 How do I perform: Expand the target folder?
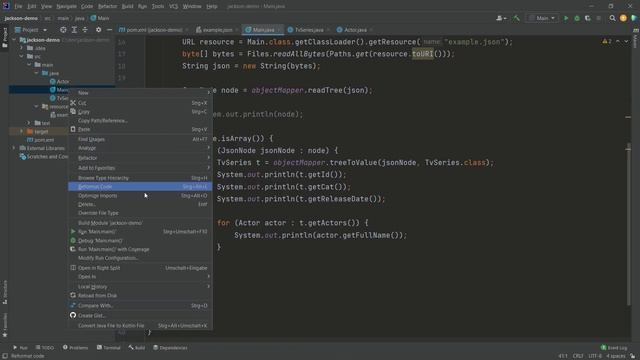point(22,131)
